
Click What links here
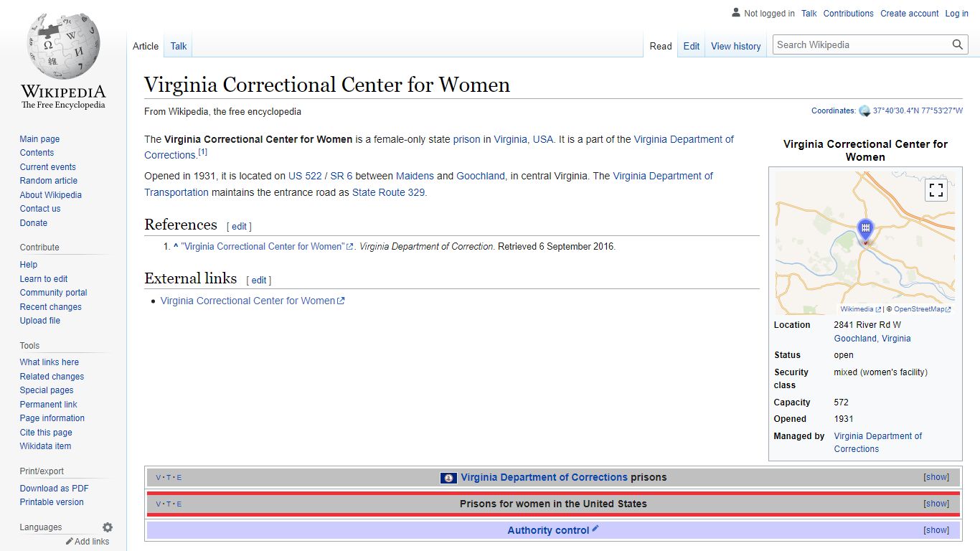click(50, 362)
